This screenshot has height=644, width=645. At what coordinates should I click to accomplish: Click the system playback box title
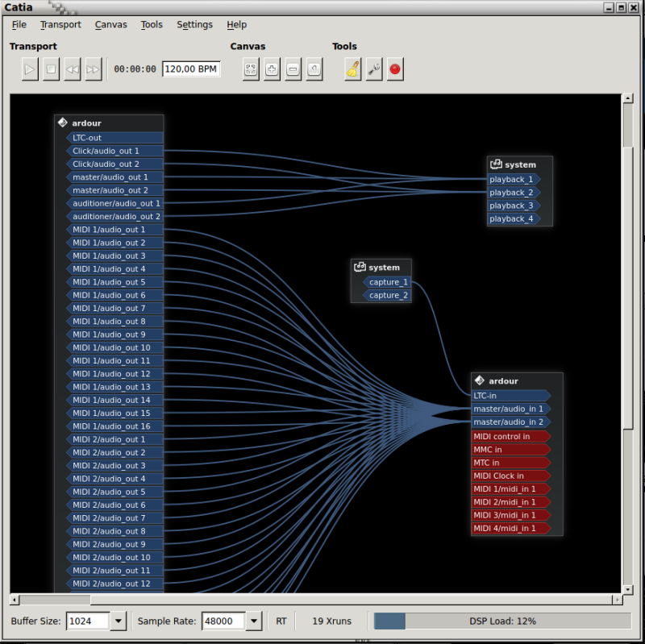[x=520, y=164]
